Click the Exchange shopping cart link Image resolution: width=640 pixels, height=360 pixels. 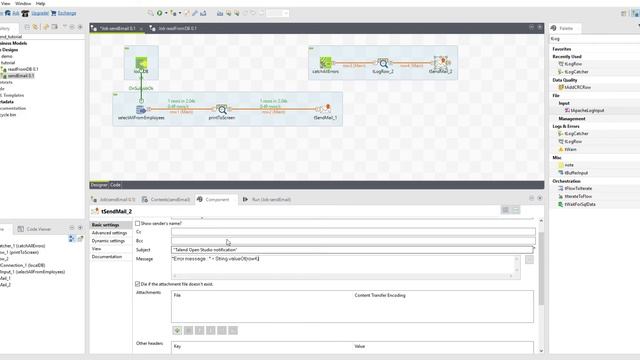64,13
